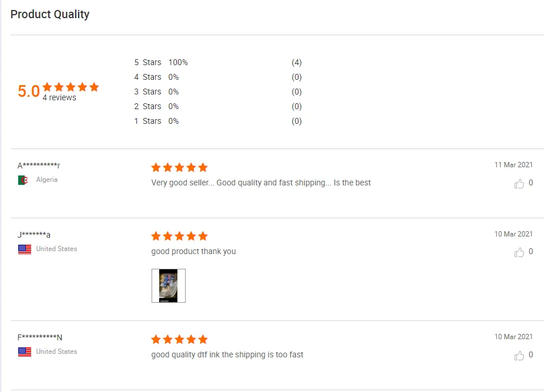This screenshot has width=544, height=392.
Task: Click the (4) count beside 5 Stars
Action: 297,62
